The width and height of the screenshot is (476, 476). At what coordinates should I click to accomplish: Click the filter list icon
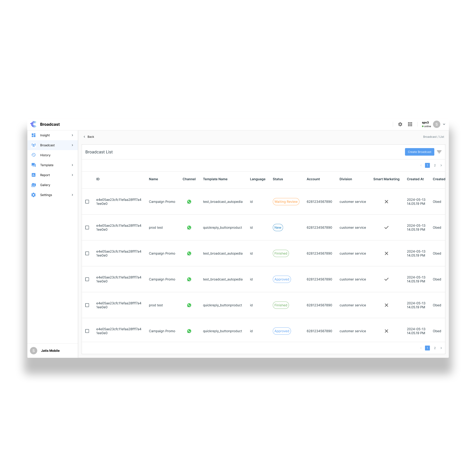(x=439, y=152)
